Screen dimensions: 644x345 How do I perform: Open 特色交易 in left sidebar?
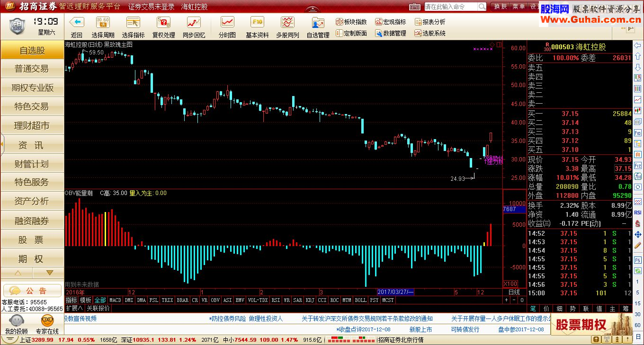pos(32,106)
